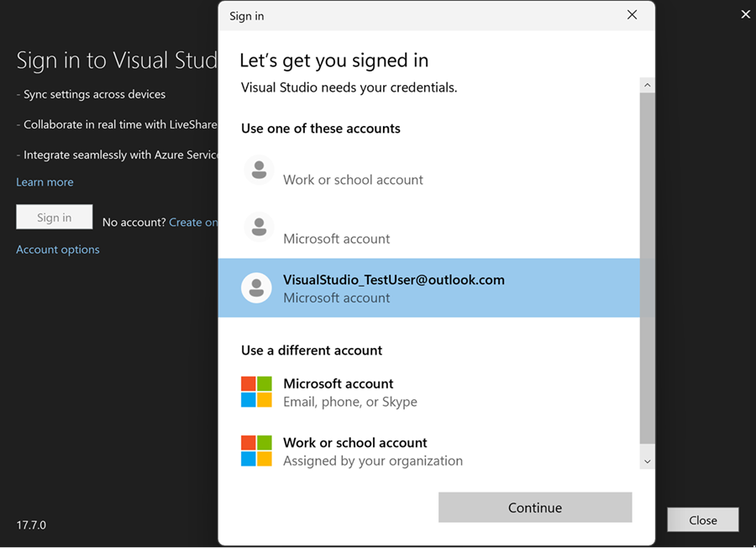Click the Sign in button
This screenshot has width=756, height=548.
(x=54, y=216)
